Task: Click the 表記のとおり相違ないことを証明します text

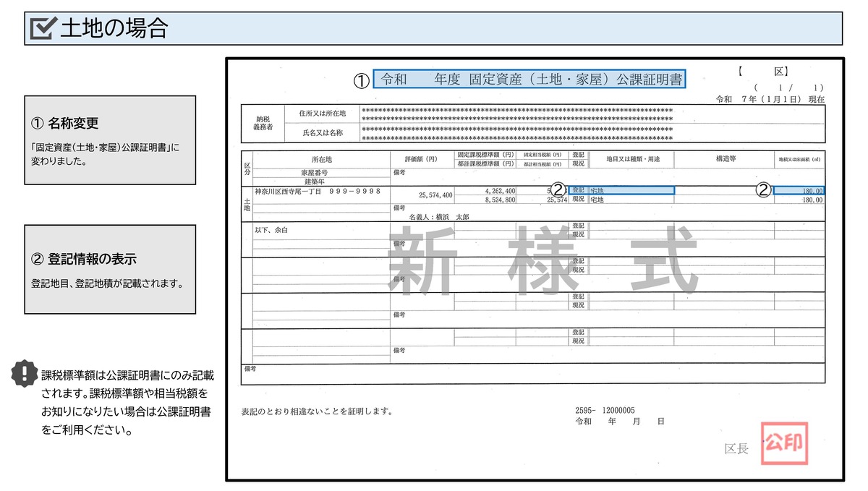Action: tap(316, 411)
